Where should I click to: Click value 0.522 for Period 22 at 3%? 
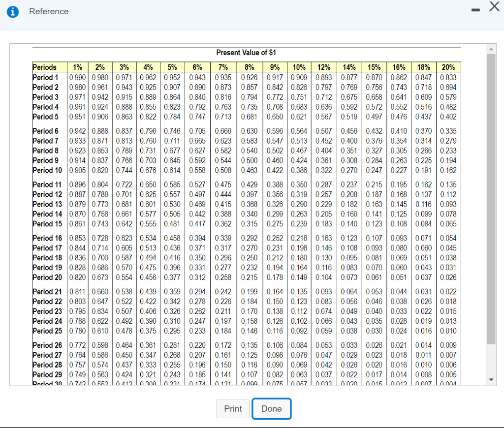[x=124, y=302]
